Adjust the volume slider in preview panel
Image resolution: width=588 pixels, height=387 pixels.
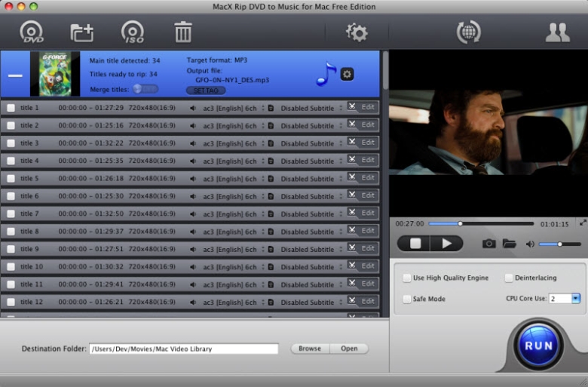[x=559, y=244]
